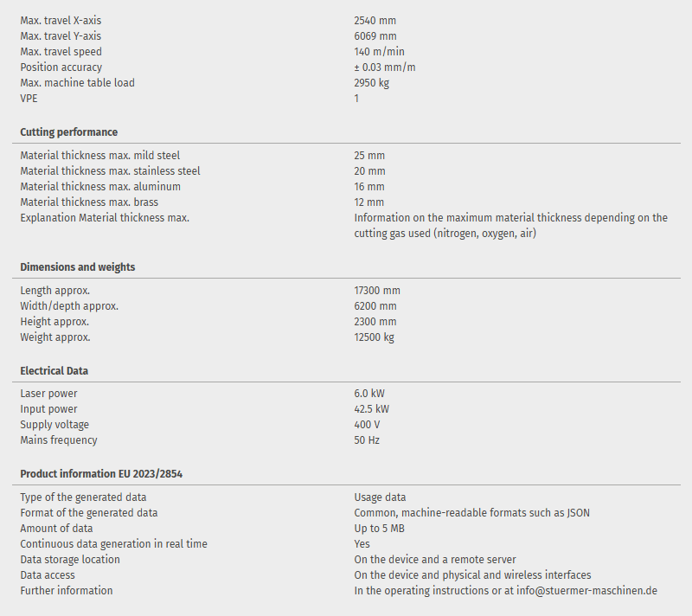Click the Max. travel X-axis label
Image resolution: width=692 pixels, height=616 pixels.
point(67,21)
